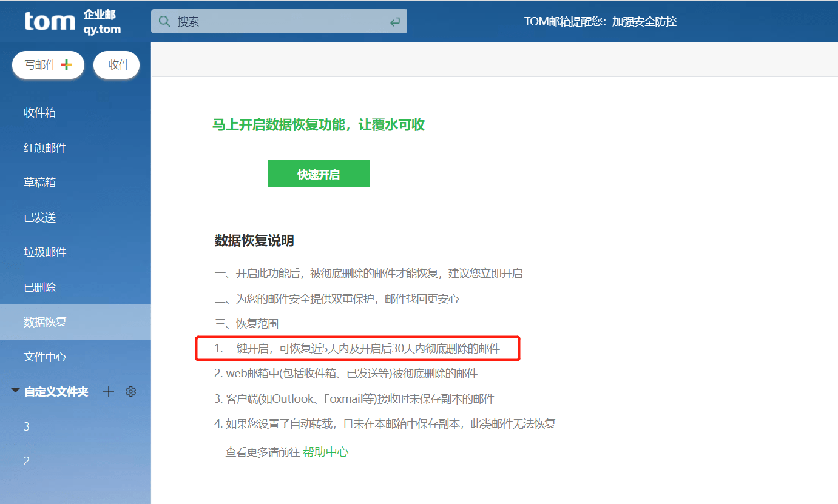Open the Drafts (草稿箱) folder
838x504 pixels.
coord(40,182)
